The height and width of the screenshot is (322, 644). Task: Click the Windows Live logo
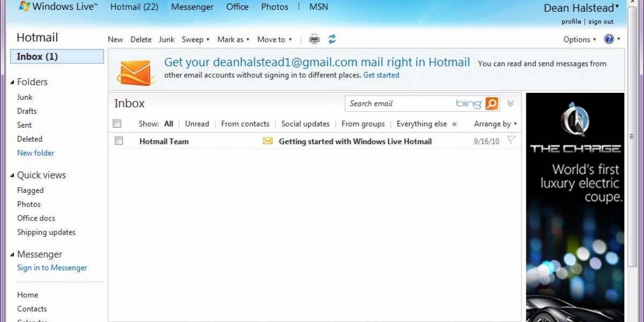point(58,8)
